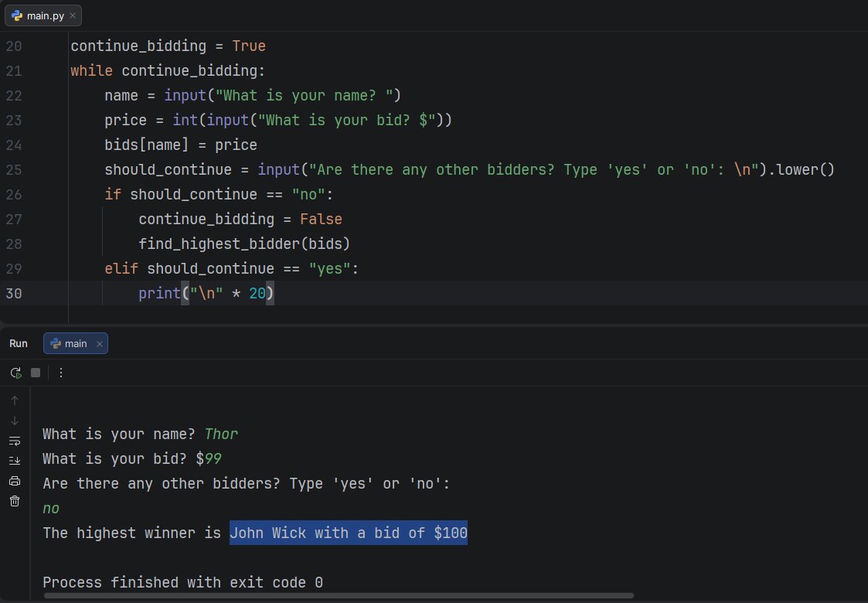Close the main run tab
Screen dimensions: 868x603
pos(100,344)
